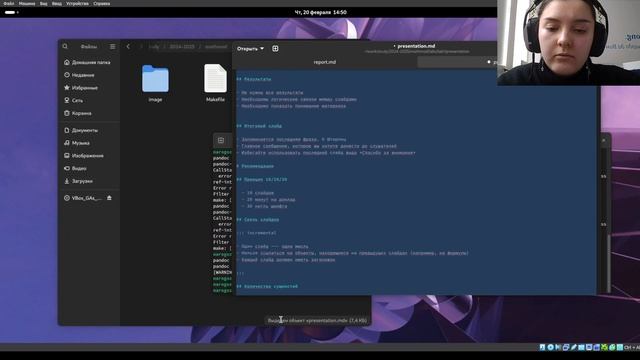Click the selected presentation.md status notice

pyautogui.click(x=317, y=320)
